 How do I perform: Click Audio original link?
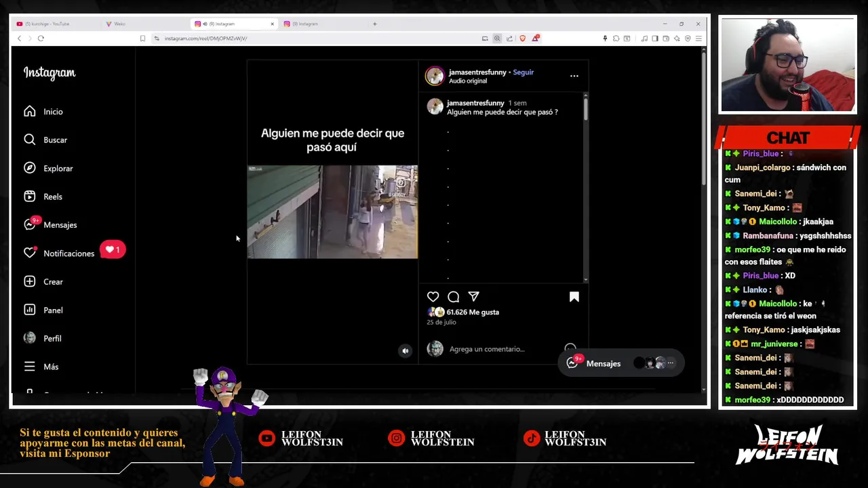coord(468,81)
